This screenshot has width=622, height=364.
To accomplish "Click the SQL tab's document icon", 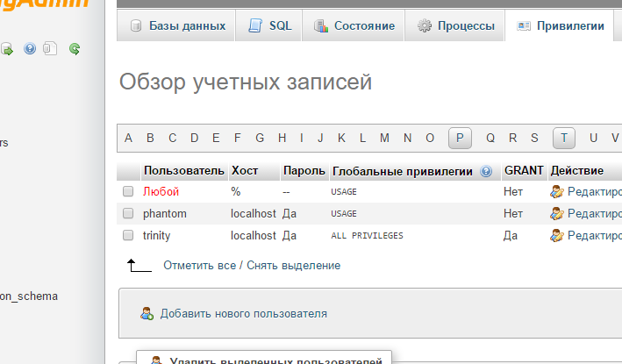I will (255, 25).
